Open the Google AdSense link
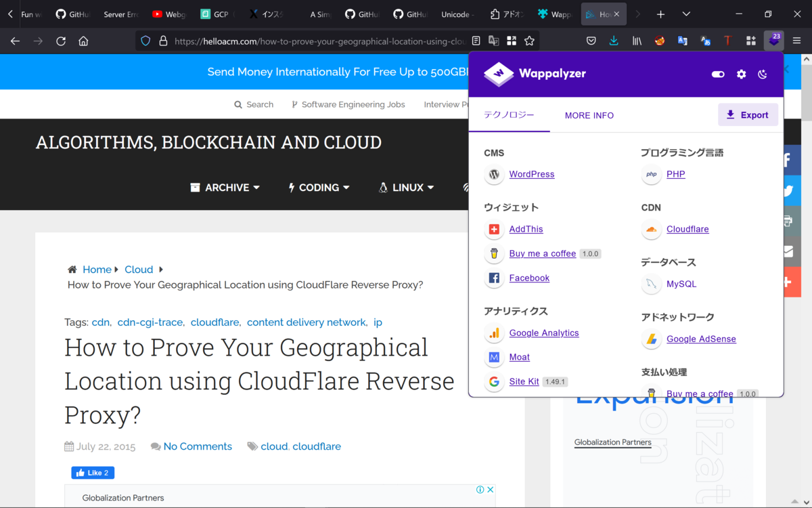 tap(701, 339)
